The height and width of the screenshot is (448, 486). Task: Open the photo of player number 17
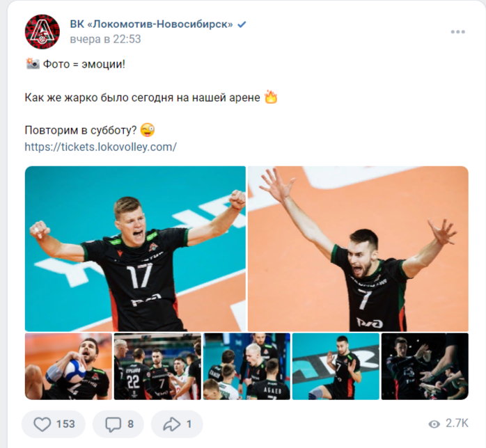[x=135, y=248]
